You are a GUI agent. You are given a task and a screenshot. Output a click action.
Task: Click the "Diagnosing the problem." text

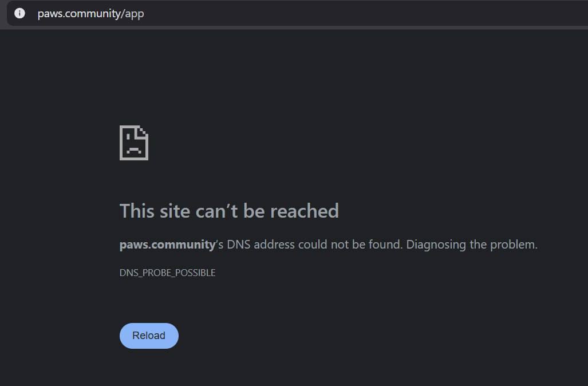click(x=472, y=245)
